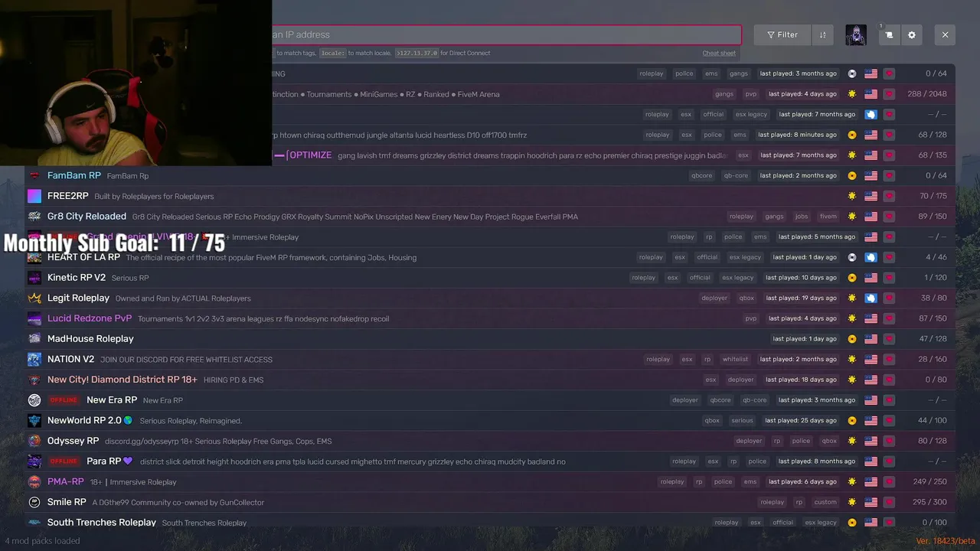The height and width of the screenshot is (551, 980).
Task: Select the NATION V2 server icon
Action: point(34,359)
